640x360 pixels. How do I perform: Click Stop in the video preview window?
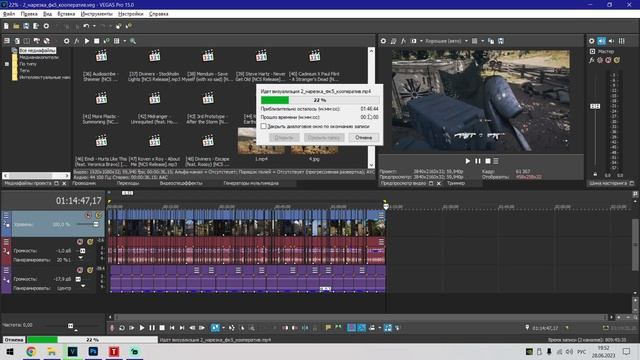[488, 161]
